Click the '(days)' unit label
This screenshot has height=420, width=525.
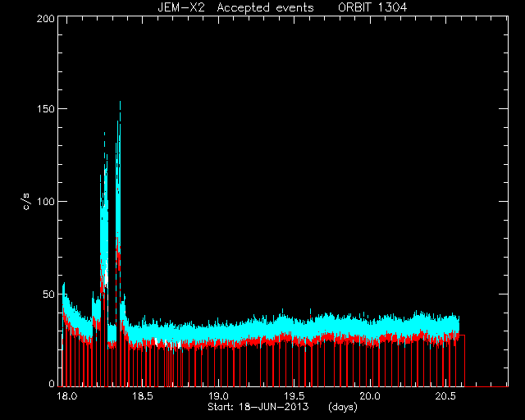pos(343,407)
